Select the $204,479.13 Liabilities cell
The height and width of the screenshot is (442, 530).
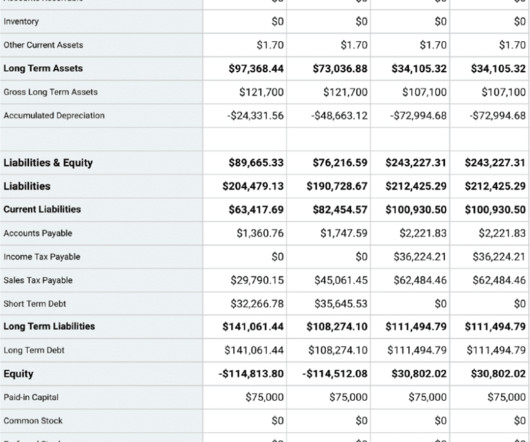click(x=253, y=186)
